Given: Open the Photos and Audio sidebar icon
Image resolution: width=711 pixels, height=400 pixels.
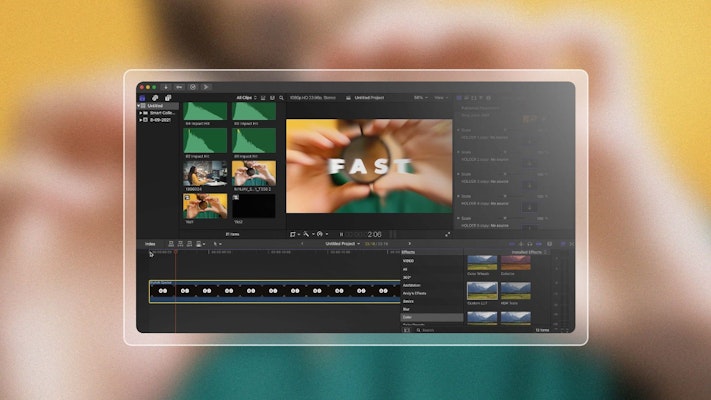Looking at the screenshot, I should [155, 97].
